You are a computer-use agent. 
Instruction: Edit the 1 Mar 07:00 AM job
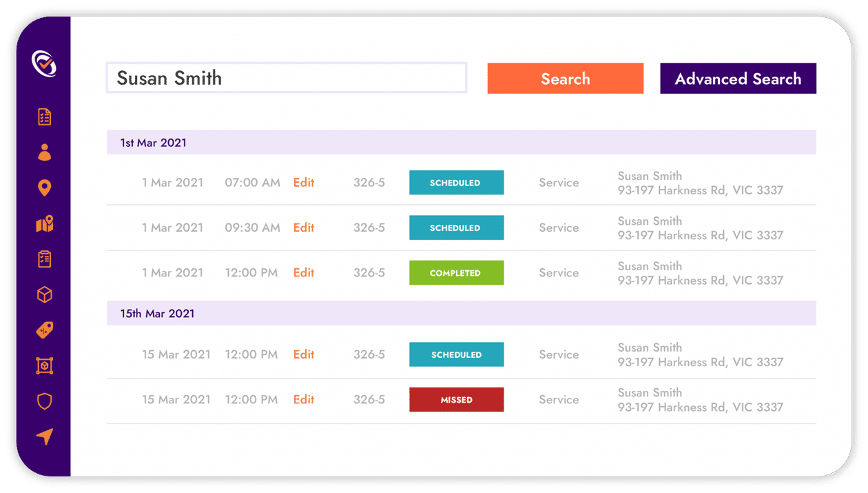pos(304,183)
